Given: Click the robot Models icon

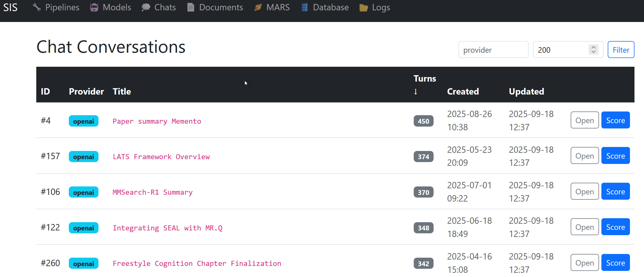Looking at the screenshot, I should pyautogui.click(x=94, y=7).
